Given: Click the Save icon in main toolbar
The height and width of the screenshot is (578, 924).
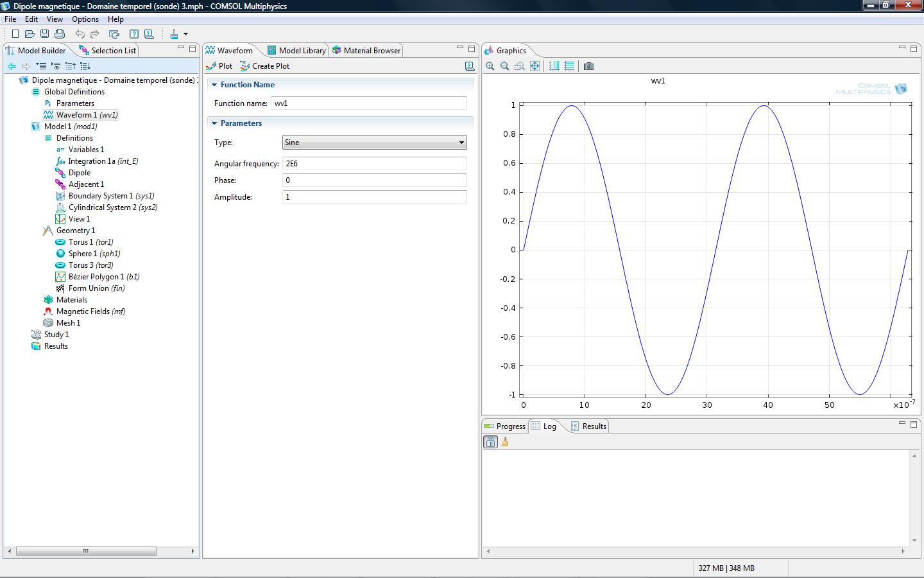Looking at the screenshot, I should pyautogui.click(x=44, y=34).
